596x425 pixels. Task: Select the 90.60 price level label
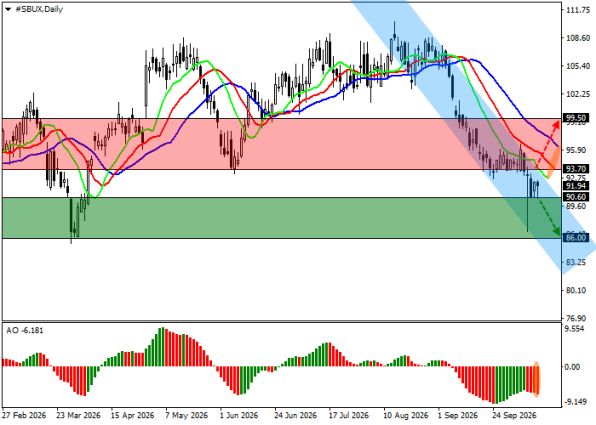point(575,197)
